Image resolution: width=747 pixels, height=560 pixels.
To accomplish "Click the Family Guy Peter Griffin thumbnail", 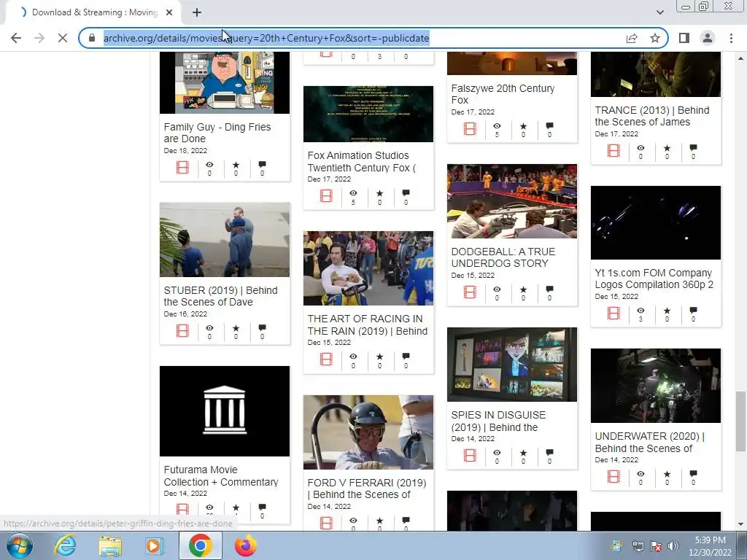I will click(x=225, y=82).
